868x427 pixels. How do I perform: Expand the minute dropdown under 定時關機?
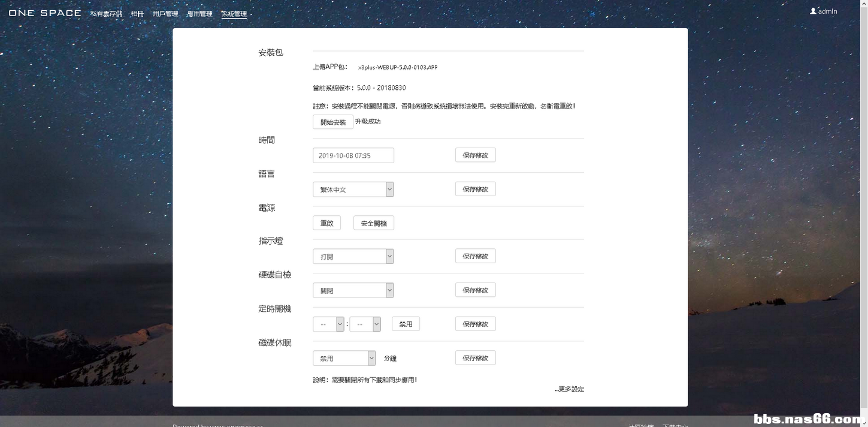coord(365,324)
